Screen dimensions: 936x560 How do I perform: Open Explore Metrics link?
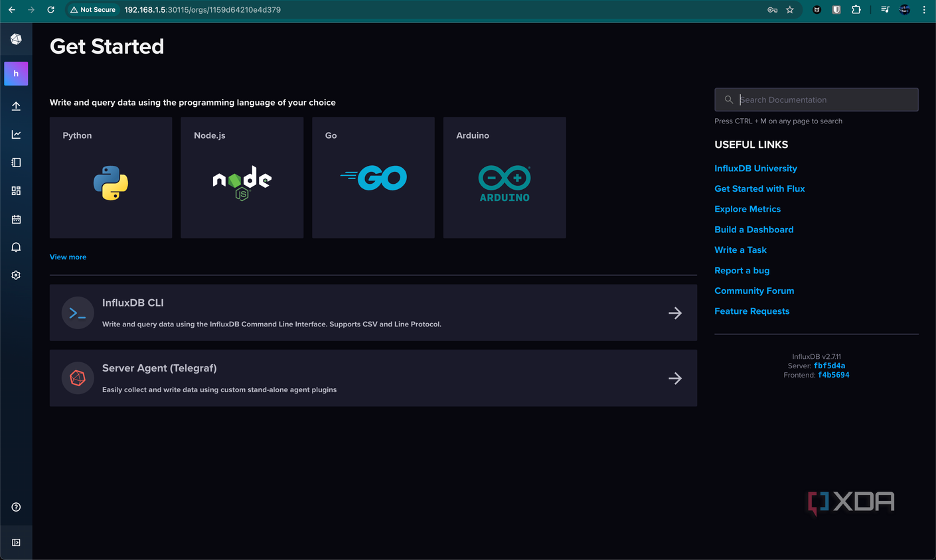(x=747, y=209)
